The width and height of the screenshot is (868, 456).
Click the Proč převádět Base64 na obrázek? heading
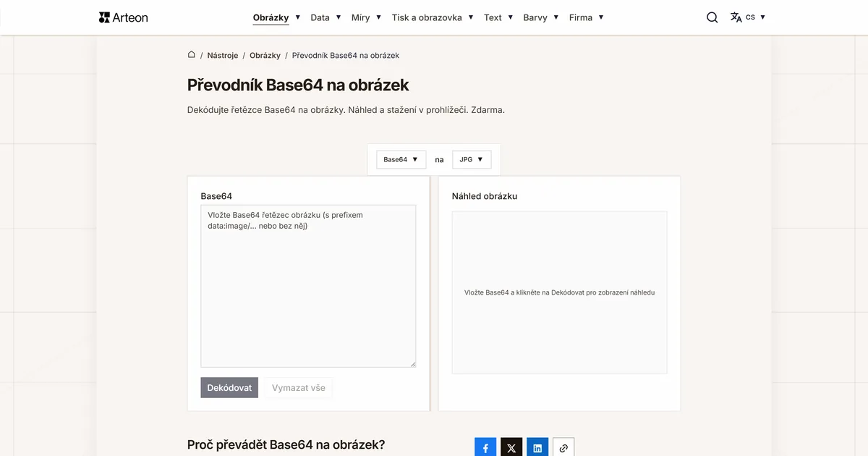286,444
